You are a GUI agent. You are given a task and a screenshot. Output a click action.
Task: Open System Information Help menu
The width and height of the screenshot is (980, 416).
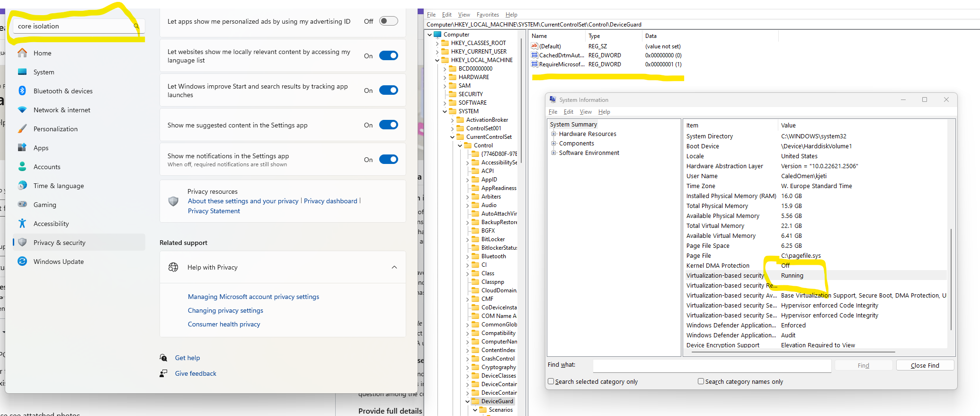(604, 112)
